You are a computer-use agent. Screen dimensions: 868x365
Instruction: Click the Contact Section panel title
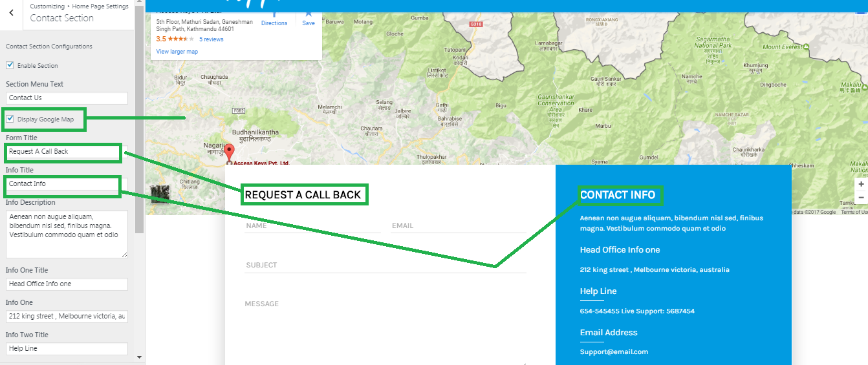coord(62,18)
